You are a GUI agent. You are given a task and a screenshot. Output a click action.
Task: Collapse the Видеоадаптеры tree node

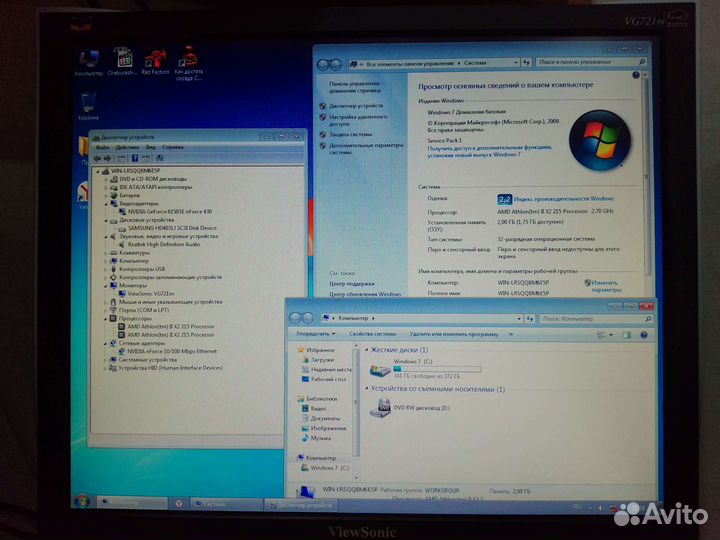(106, 203)
